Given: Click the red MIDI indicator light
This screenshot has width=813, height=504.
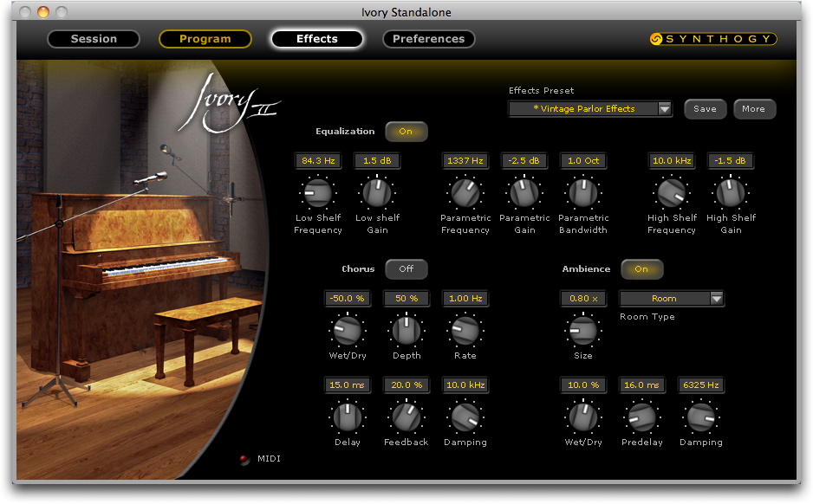Looking at the screenshot, I should point(244,459).
